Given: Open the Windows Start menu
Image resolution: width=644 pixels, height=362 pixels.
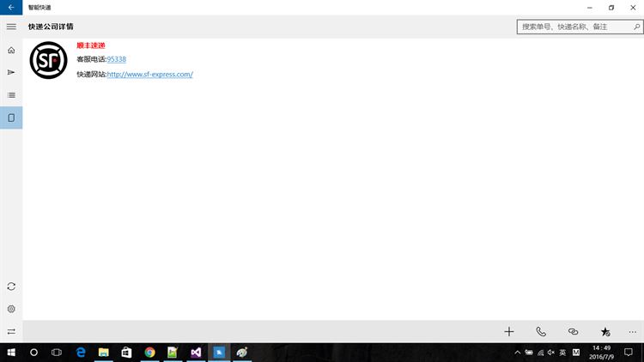Looking at the screenshot, I should pos(11,353).
